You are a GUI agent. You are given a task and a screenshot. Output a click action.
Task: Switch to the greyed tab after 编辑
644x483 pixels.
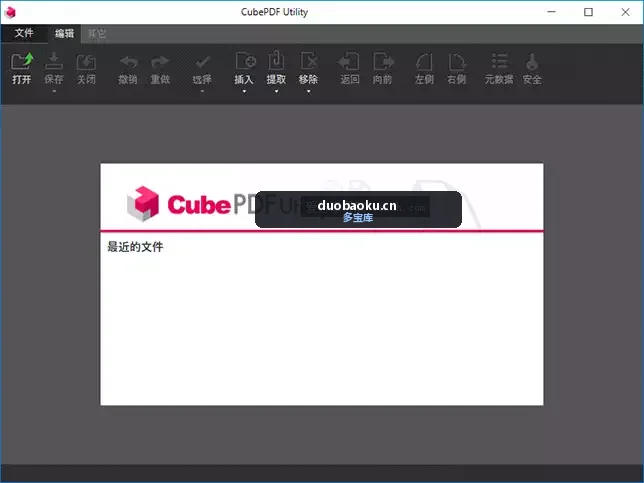97,33
